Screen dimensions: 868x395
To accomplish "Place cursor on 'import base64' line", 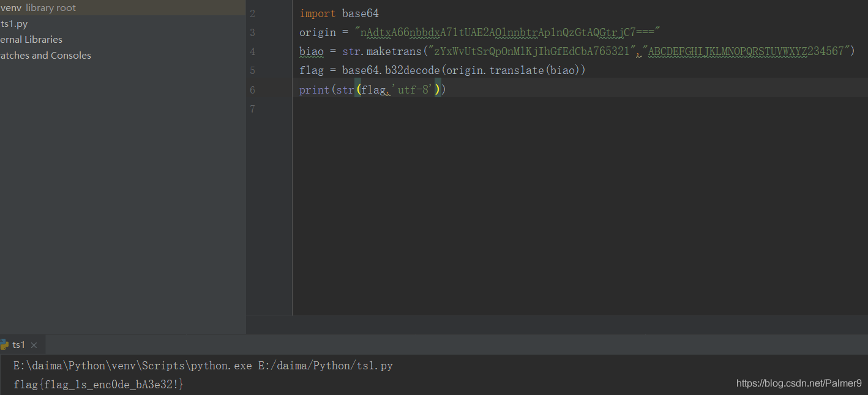I will point(339,13).
